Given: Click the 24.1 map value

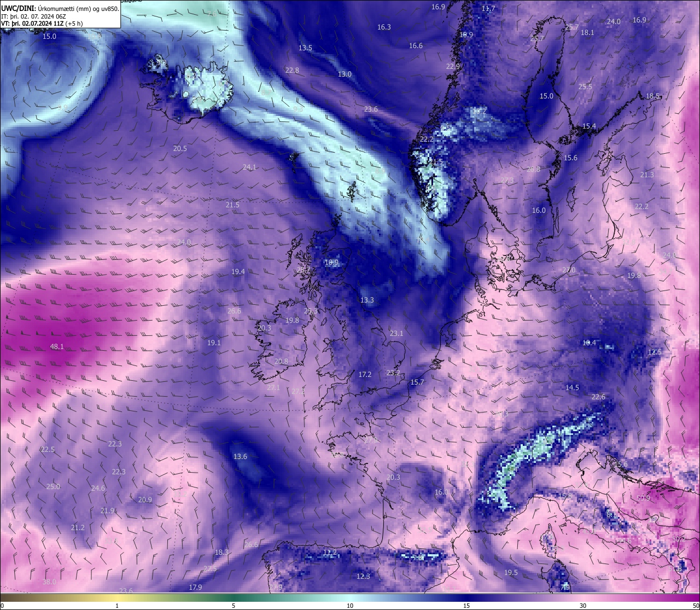Looking at the screenshot, I should coord(249,167).
